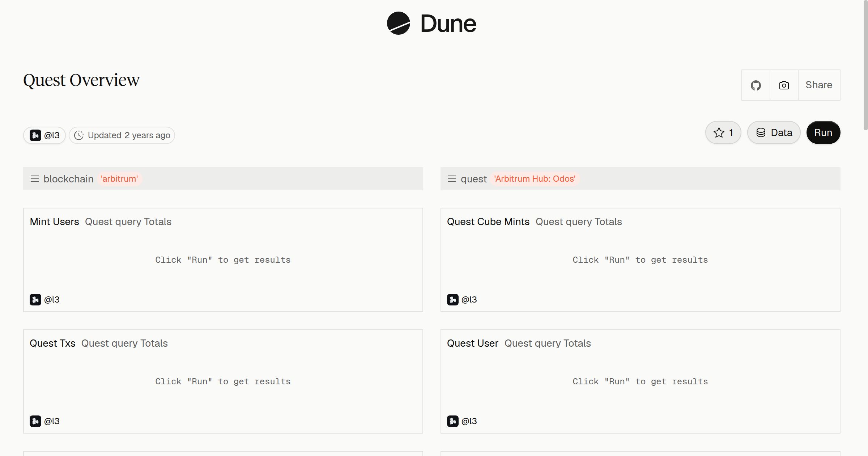
Task: Open the Quest Txs query title
Action: [52, 343]
